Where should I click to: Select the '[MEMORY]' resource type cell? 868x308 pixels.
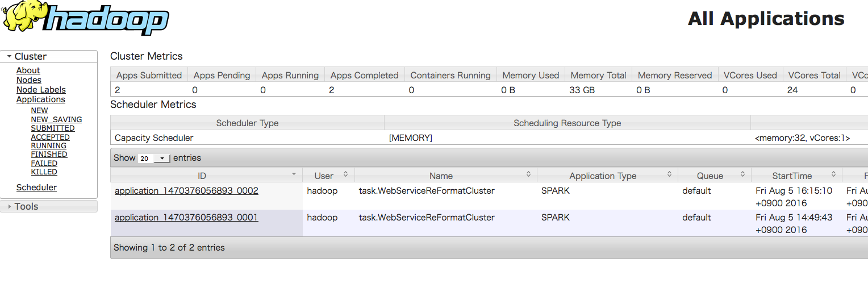click(x=567, y=138)
